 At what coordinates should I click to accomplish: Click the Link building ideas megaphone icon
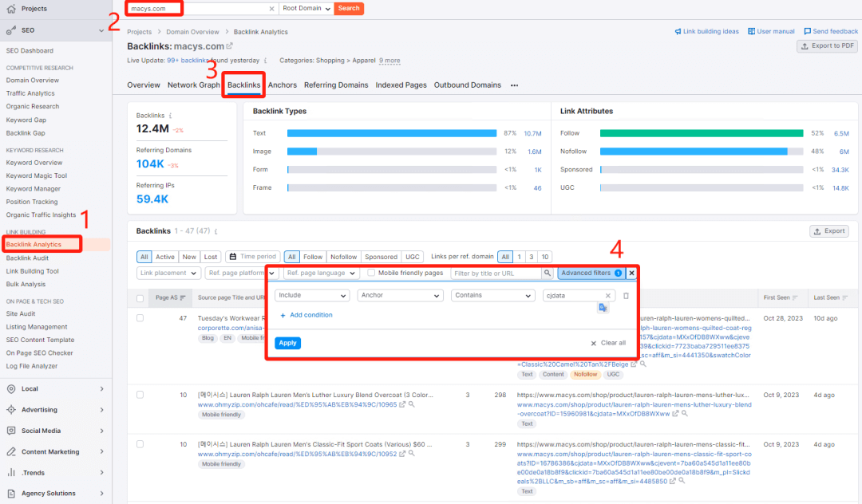pyautogui.click(x=678, y=31)
